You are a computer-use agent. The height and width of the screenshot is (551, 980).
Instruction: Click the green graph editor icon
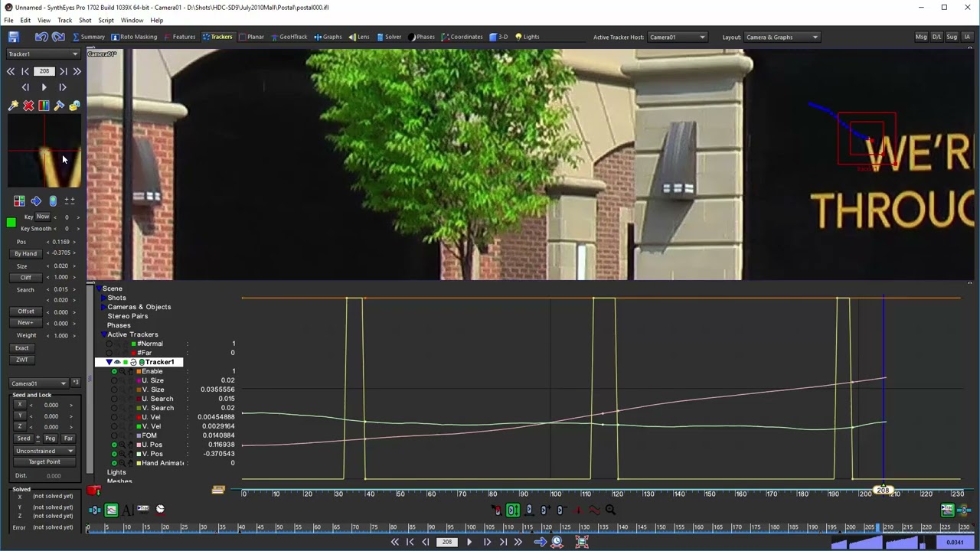point(111,510)
